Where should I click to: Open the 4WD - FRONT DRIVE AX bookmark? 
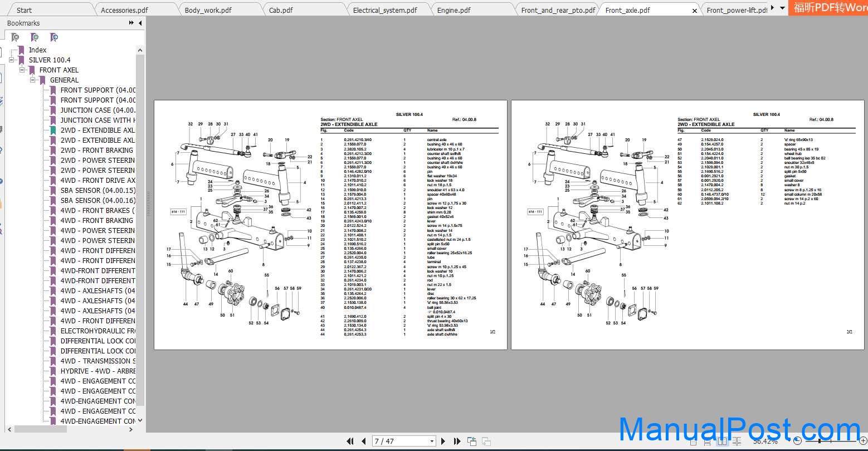tap(97, 180)
